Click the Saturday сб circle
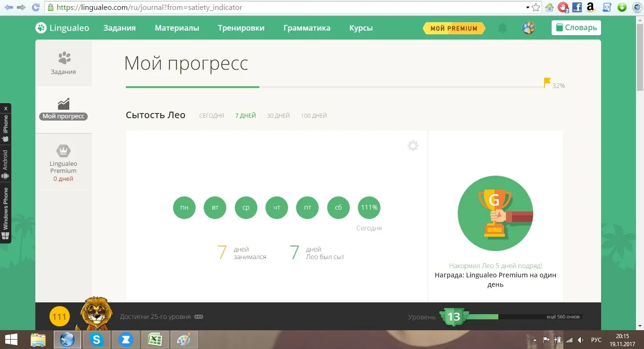The height and width of the screenshot is (349, 644). click(339, 208)
